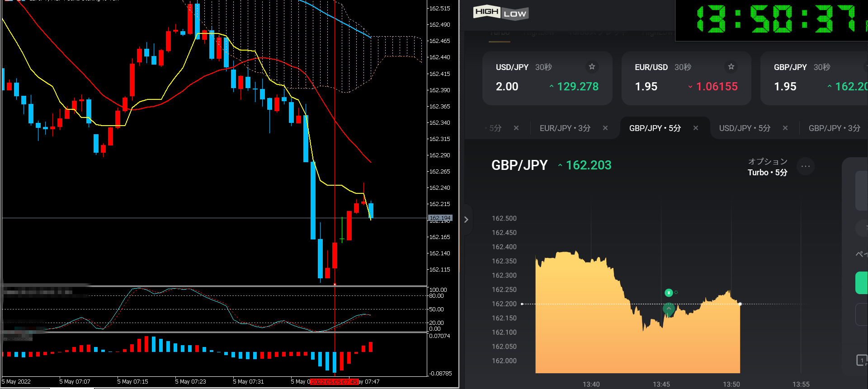Screen dimensions: 868x389
Task: Click the red vertical line time label
Action: pyautogui.click(x=334, y=382)
